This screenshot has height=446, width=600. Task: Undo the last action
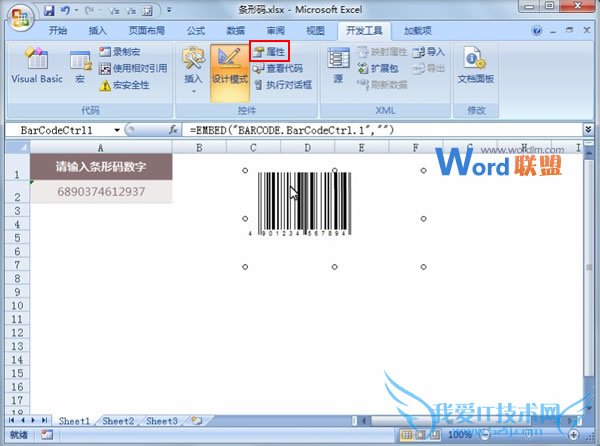65,10
